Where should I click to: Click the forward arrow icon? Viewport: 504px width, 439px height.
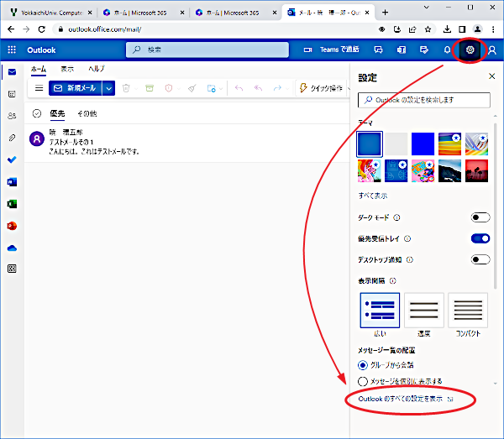(277, 88)
